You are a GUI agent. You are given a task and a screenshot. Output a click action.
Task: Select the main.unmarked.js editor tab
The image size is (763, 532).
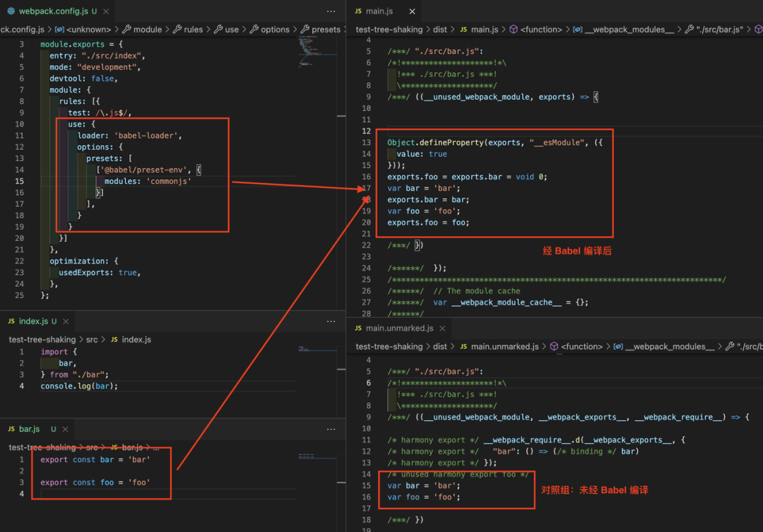[399, 328]
